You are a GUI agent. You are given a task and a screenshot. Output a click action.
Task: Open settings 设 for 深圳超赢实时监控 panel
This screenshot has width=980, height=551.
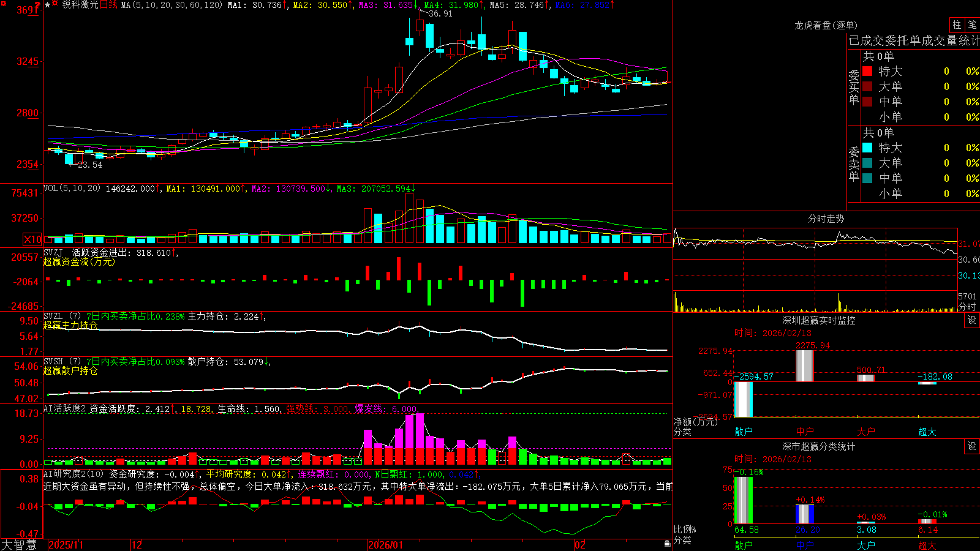click(972, 320)
